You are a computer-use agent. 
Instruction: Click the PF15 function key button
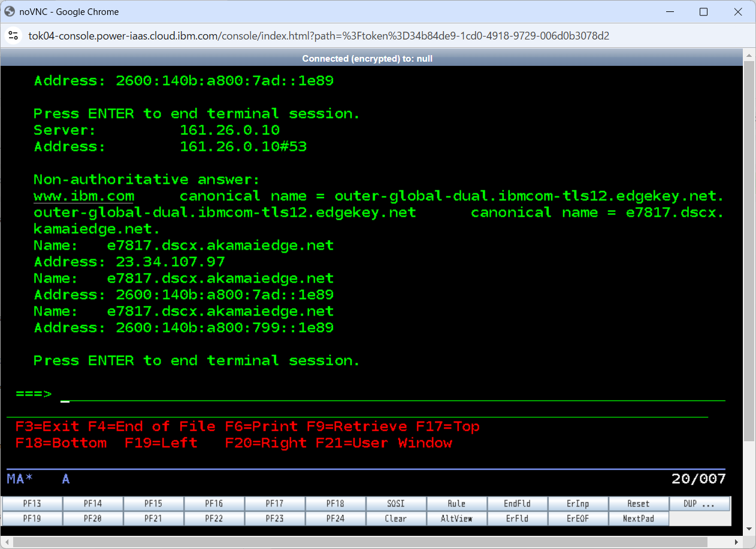click(153, 503)
